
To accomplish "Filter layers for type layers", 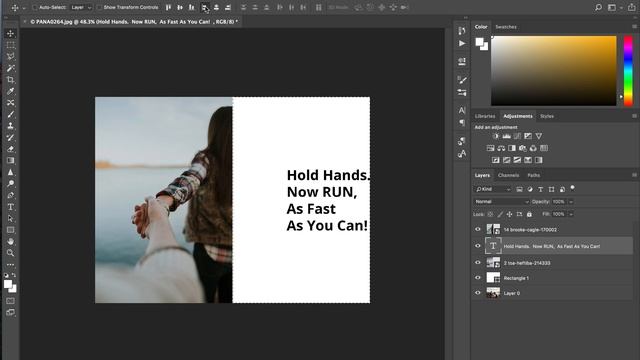I will (x=540, y=189).
